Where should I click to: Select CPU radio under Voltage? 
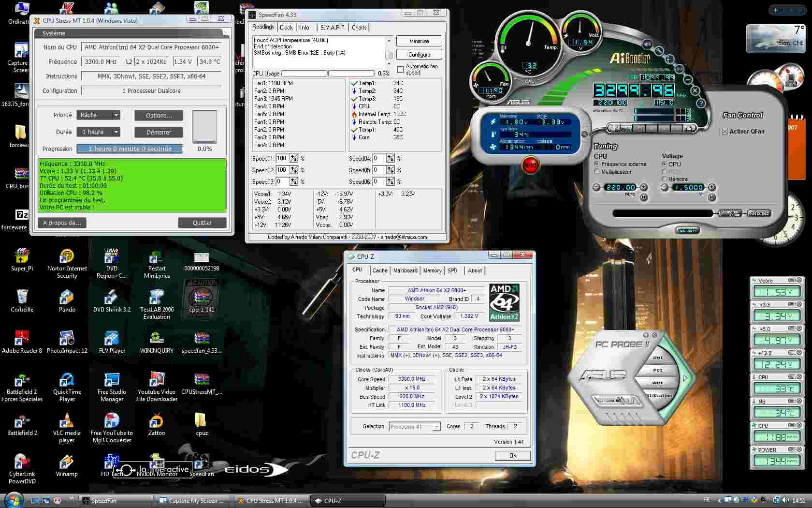tap(665, 164)
